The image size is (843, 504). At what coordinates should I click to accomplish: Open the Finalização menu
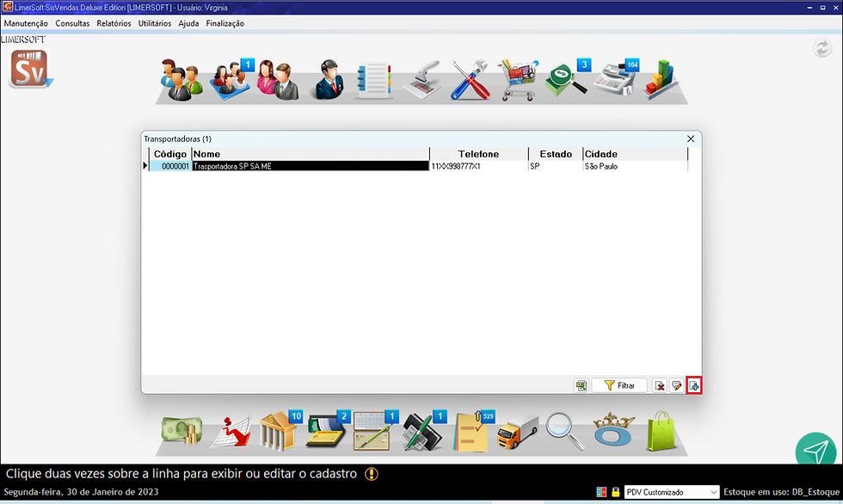(x=225, y=23)
